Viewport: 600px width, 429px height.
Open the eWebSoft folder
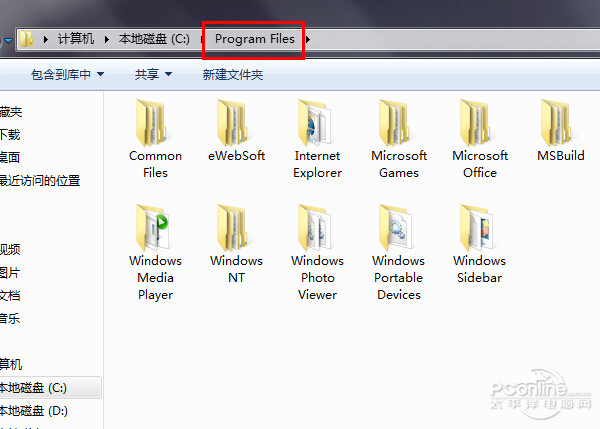click(236, 124)
